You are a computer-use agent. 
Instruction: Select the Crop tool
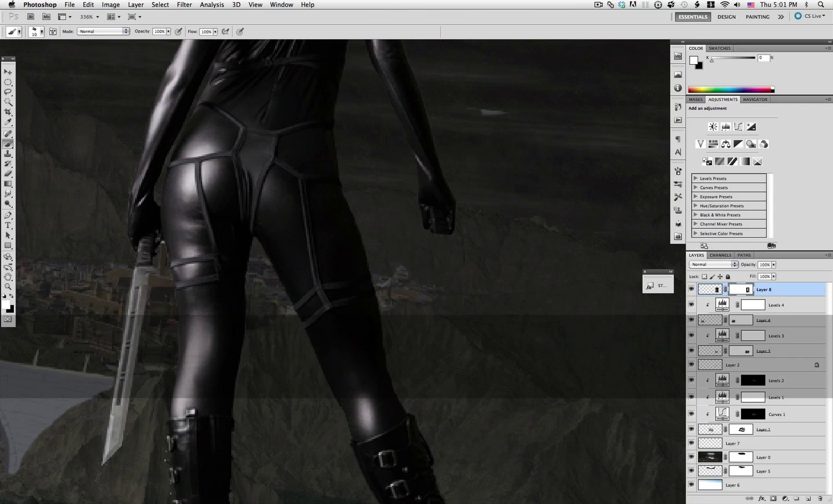pyautogui.click(x=8, y=112)
